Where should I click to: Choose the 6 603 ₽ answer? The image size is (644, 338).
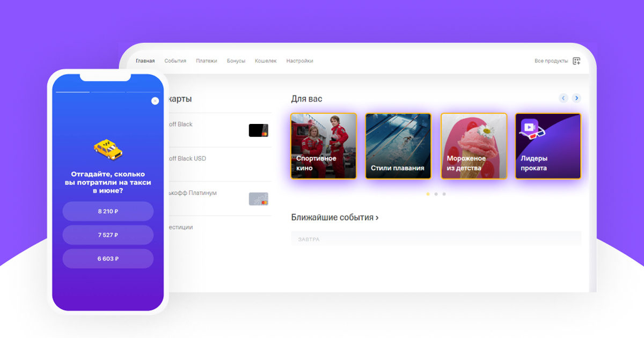(108, 259)
